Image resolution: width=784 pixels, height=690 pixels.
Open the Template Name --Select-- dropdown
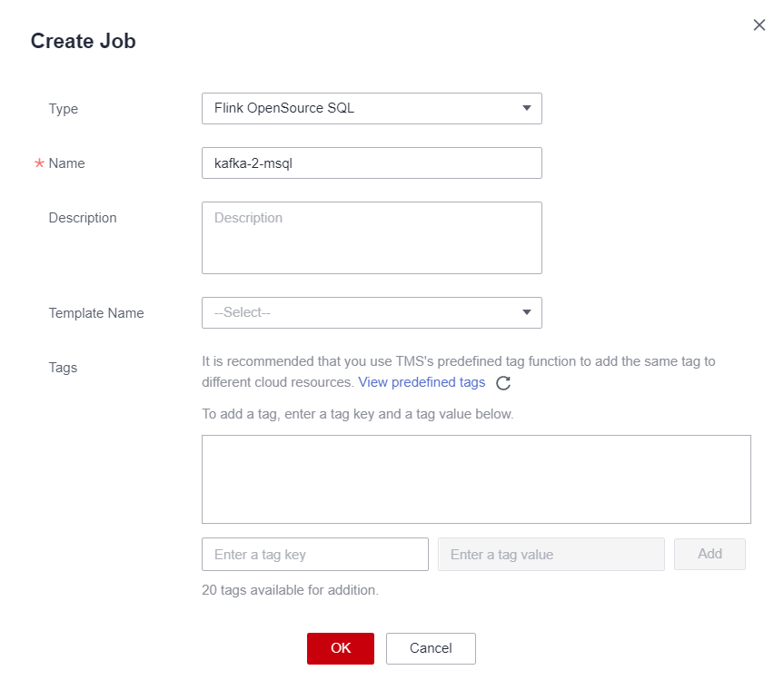pyautogui.click(x=372, y=313)
